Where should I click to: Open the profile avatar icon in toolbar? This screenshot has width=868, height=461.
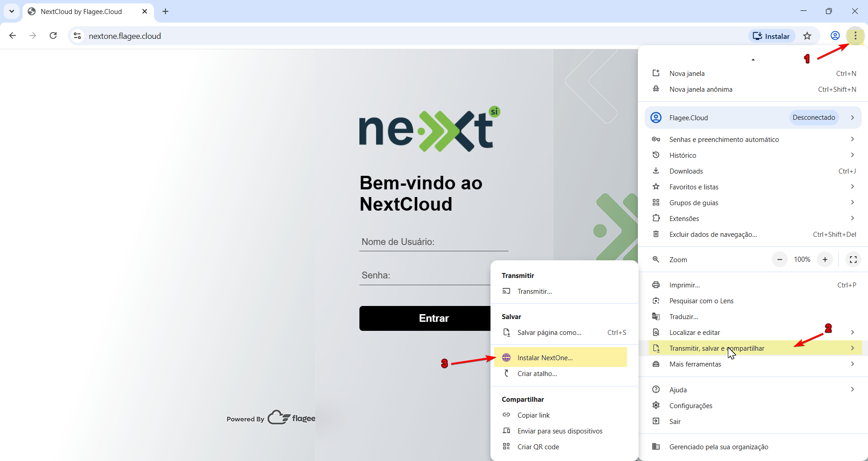[835, 36]
